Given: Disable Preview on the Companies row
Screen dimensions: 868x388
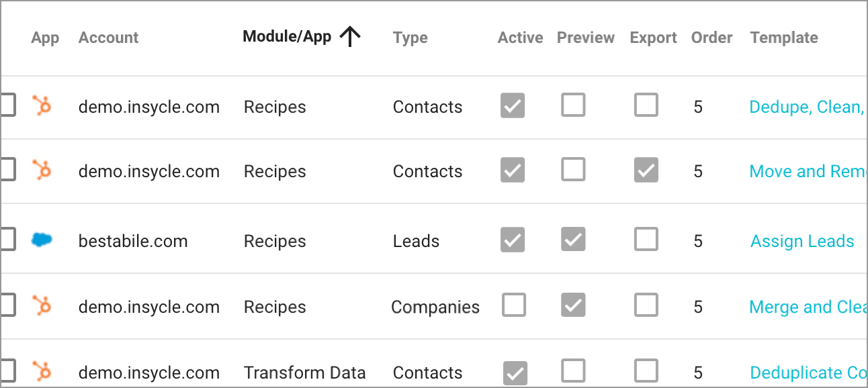Looking at the screenshot, I should click(x=572, y=305).
